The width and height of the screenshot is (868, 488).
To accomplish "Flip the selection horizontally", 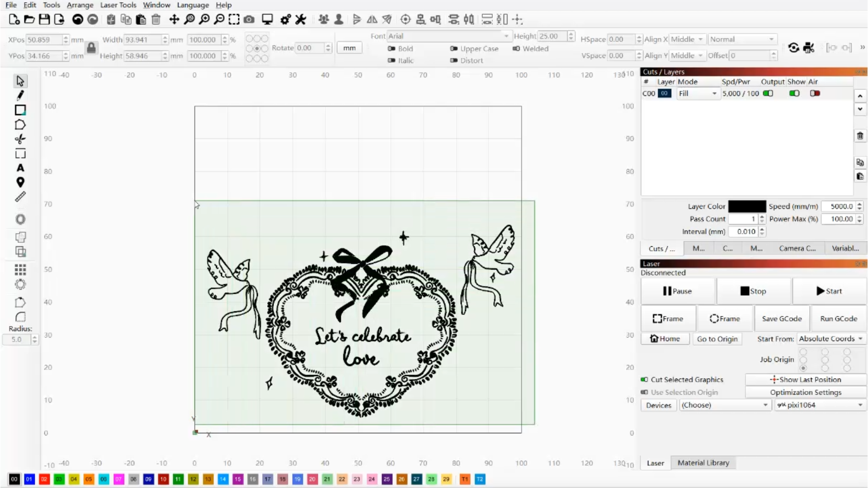I will tap(372, 19).
